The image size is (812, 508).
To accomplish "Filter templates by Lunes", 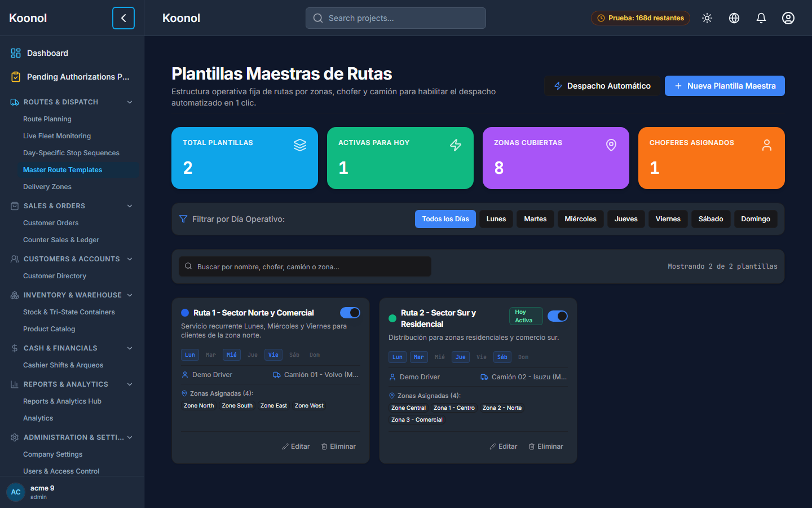I will [x=496, y=219].
